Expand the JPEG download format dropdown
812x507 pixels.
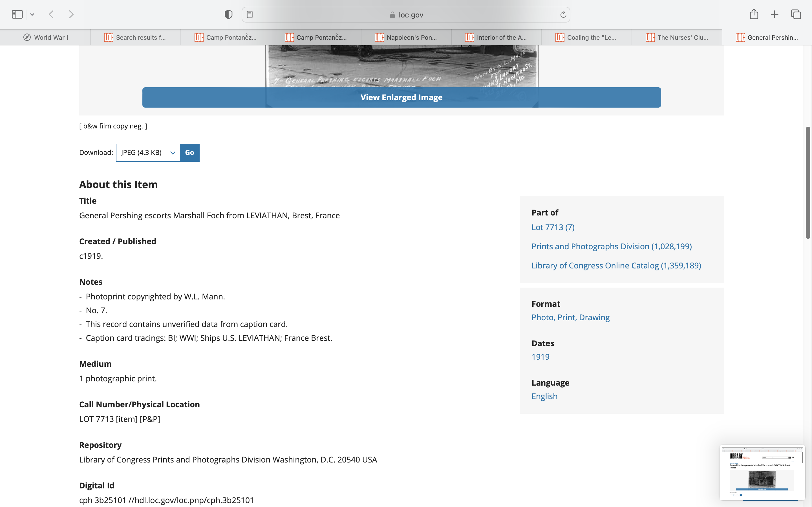click(148, 153)
